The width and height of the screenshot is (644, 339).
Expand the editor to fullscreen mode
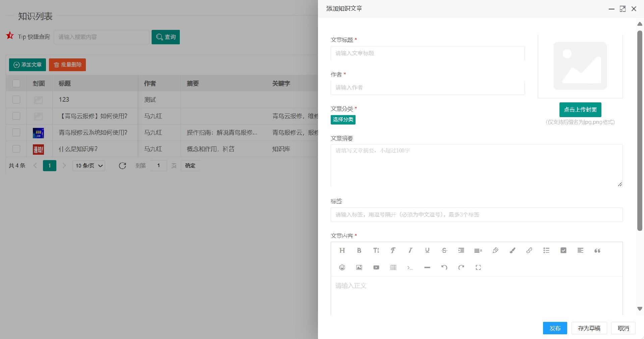[478, 268]
